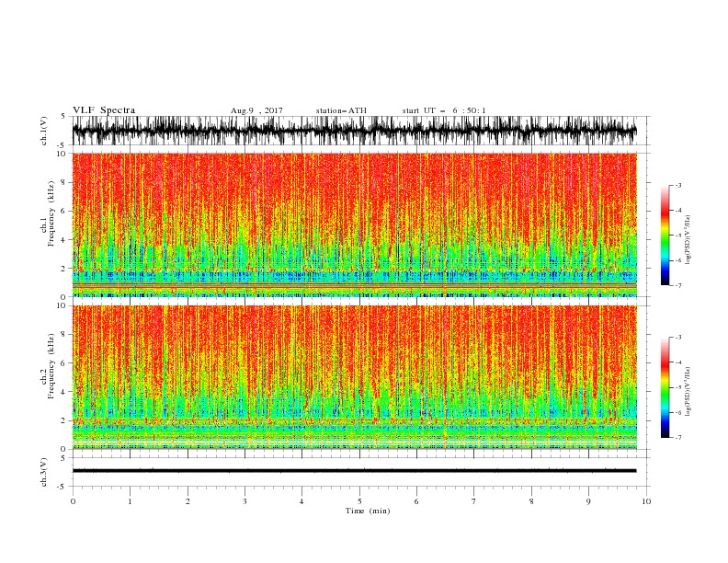Click the time axis tick label "10"
This screenshot has height=563, width=728.
click(x=646, y=501)
